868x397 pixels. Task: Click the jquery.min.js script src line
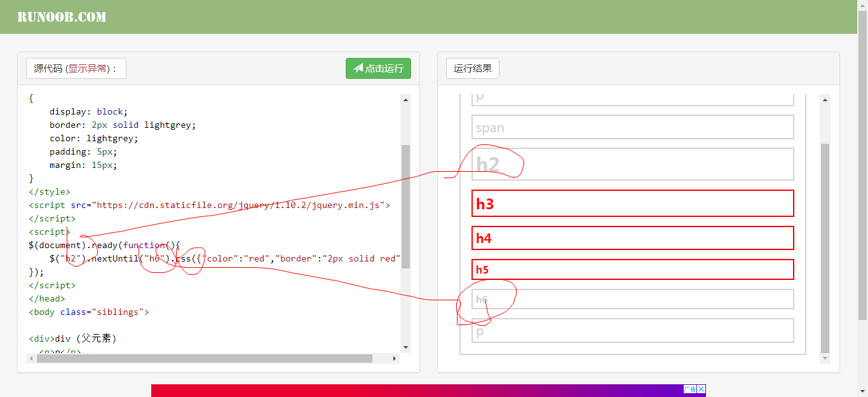[209, 205]
